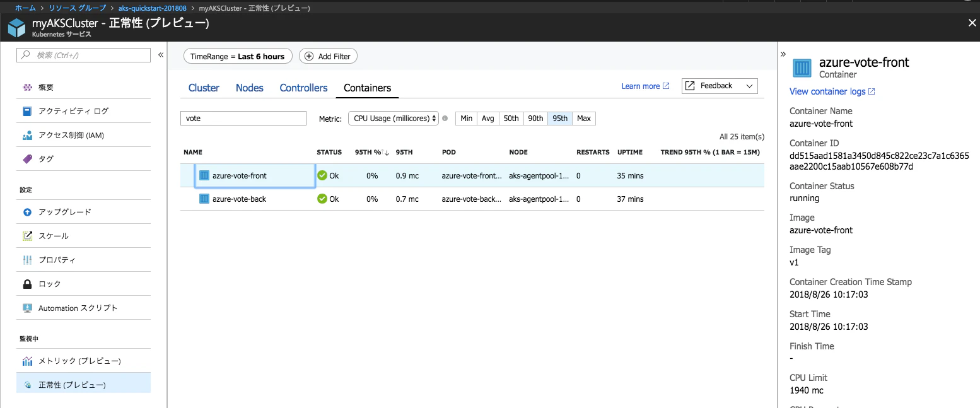The image size is (980, 408).
Task: Focus the 検索 (Ctrl+/) search box
Action: coord(83,55)
